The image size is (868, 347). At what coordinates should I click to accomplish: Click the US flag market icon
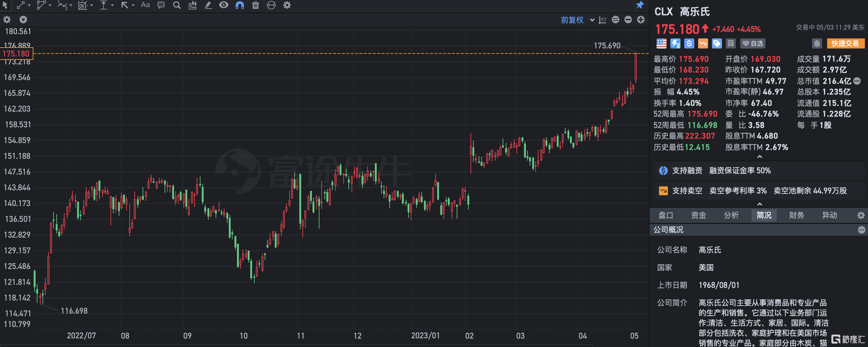click(x=661, y=43)
